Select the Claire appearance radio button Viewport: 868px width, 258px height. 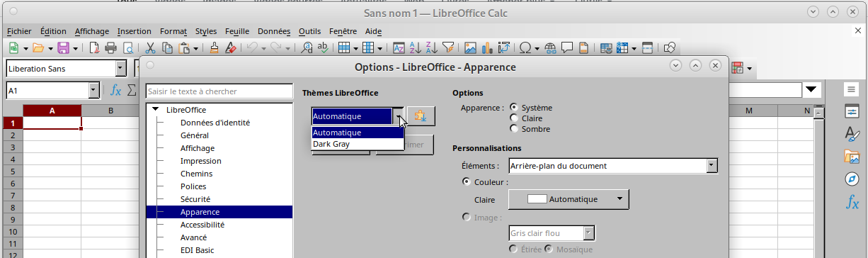point(514,118)
